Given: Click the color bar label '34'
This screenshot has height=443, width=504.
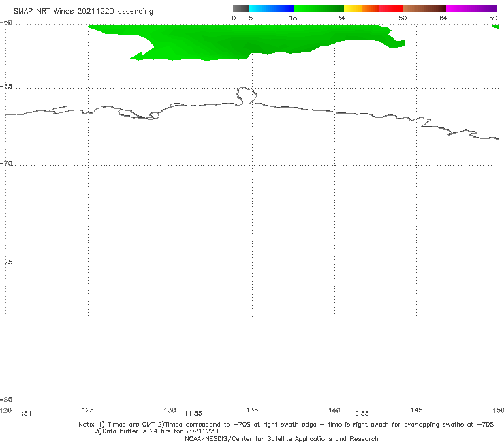Looking at the screenshot, I should (x=341, y=18).
